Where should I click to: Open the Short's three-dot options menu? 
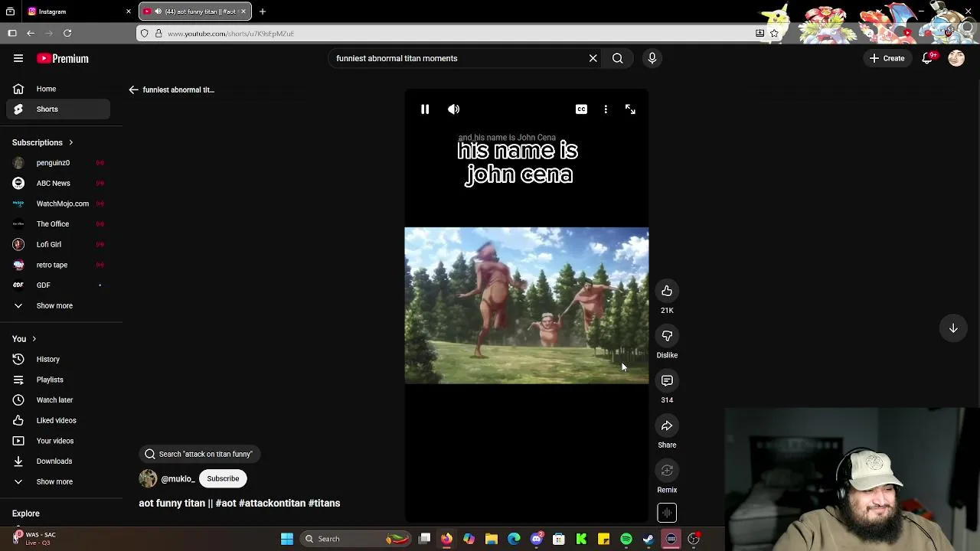click(x=606, y=109)
